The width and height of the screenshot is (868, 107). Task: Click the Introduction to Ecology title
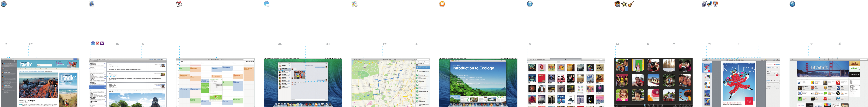(473, 68)
